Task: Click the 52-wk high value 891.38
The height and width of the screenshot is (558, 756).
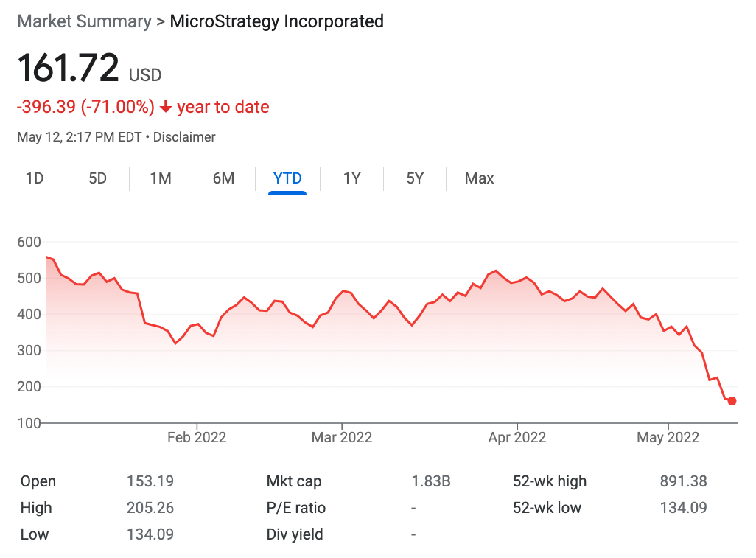Action: (683, 481)
